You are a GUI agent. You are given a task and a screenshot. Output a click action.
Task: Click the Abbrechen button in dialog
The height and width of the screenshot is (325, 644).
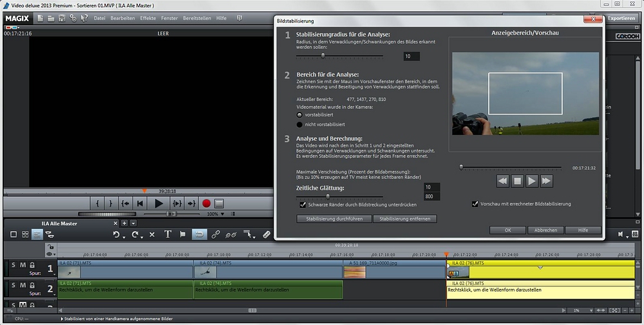pyautogui.click(x=545, y=230)
